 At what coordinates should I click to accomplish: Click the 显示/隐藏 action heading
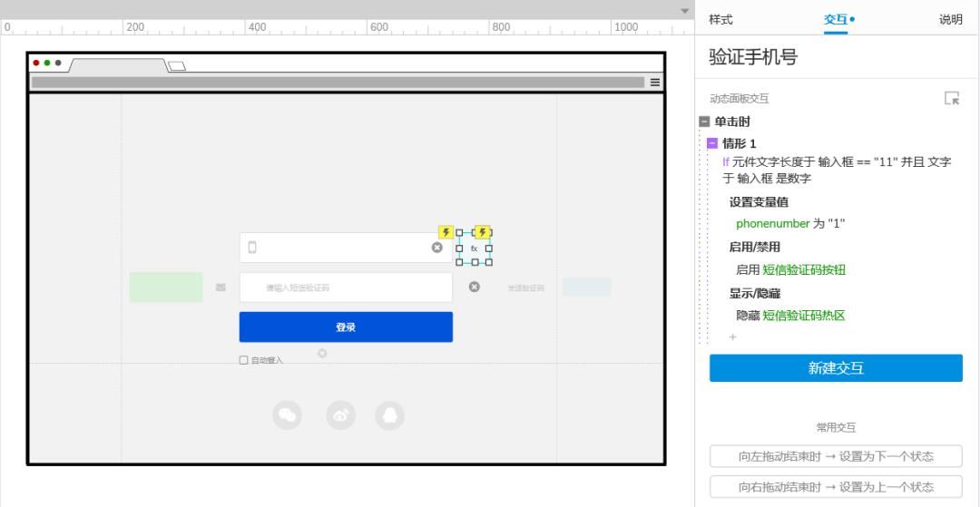pos(754,293)
